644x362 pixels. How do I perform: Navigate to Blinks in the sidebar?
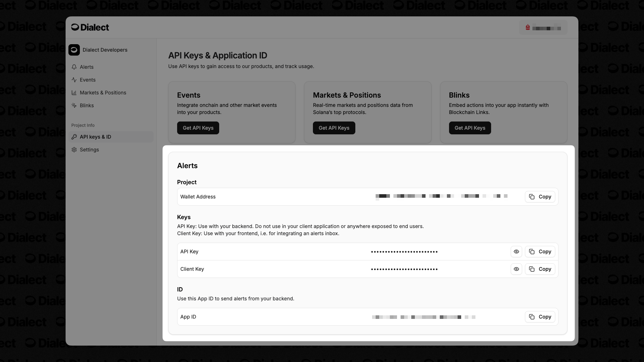pyautogui.click(x=111, y=105)
